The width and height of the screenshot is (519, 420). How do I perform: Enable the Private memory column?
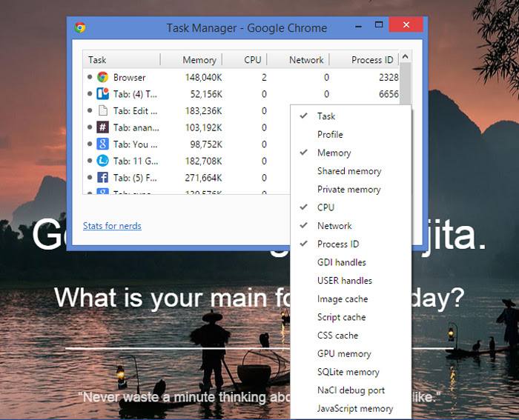click(351, 189)
